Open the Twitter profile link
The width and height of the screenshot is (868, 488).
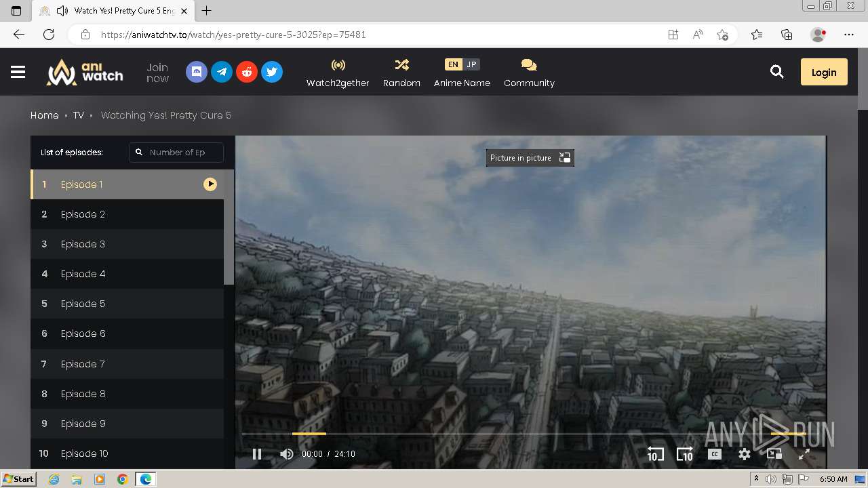coord(272,72)
